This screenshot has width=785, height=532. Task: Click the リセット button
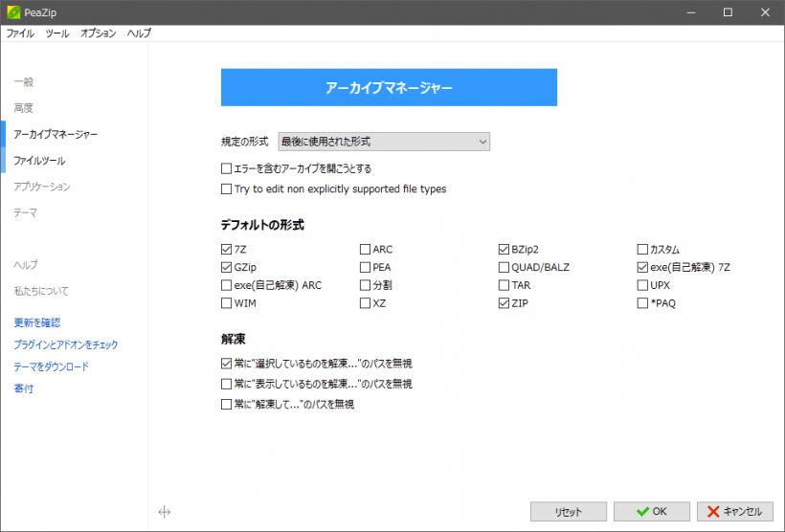tap(569, 512)
